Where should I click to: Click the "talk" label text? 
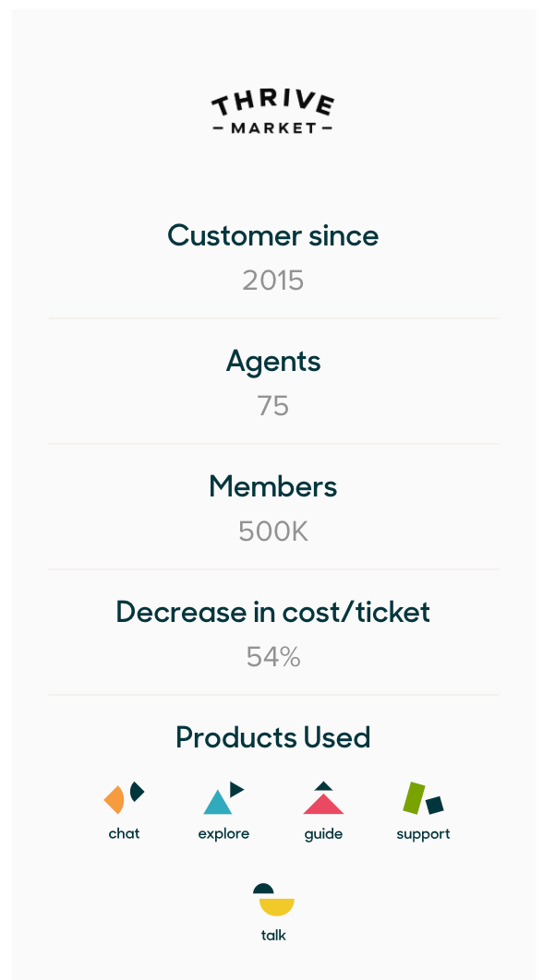(273, 936)
